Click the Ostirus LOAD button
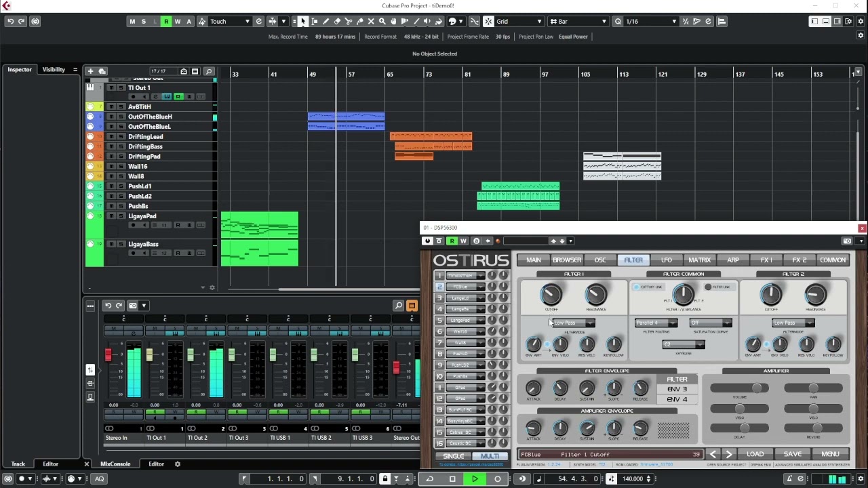Screen dimensions: 868x488 click(755, 454)
